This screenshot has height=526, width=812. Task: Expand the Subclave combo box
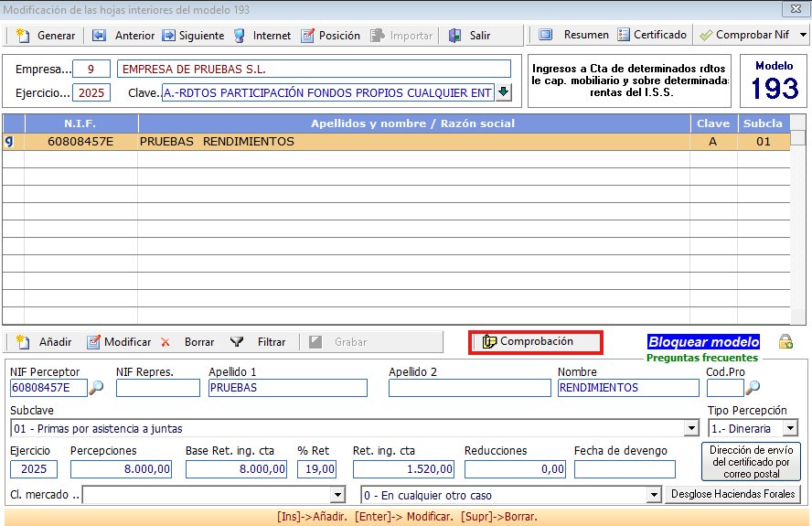coord(690,428)
